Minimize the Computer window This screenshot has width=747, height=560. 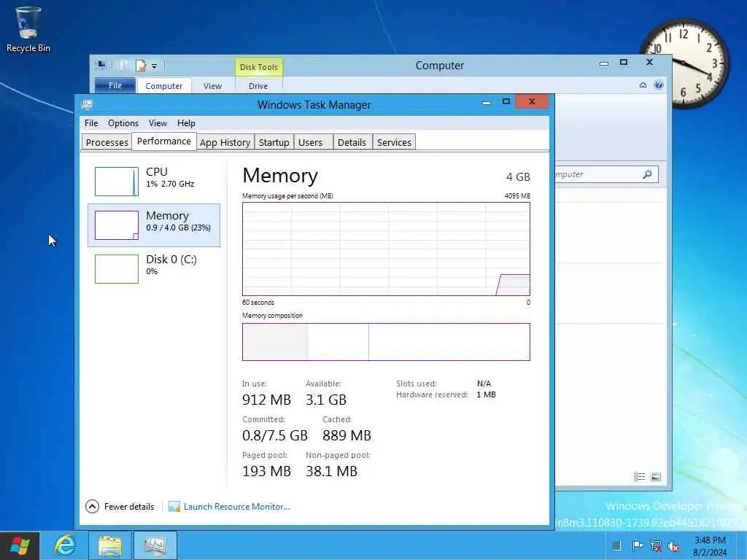point(604,63)
